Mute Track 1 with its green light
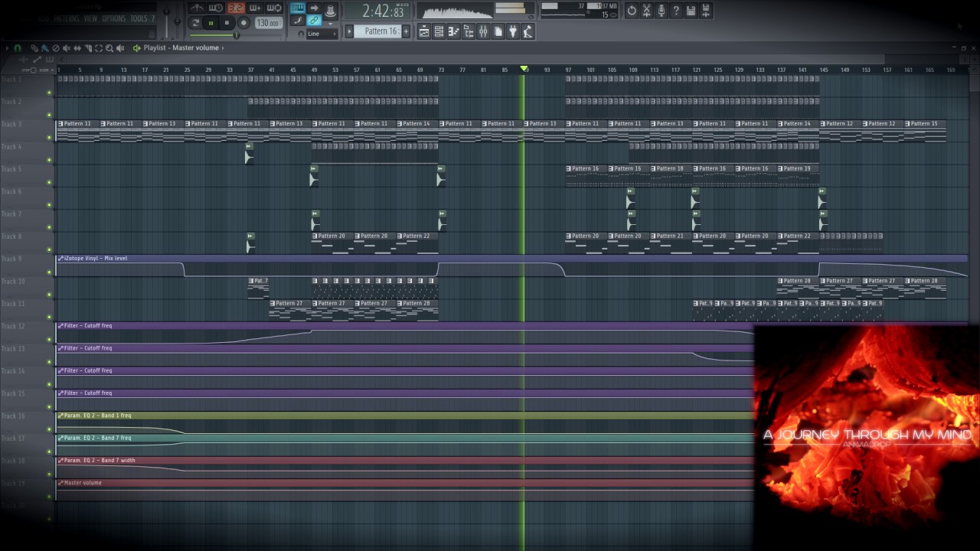This screenshot has height=551, width=980. pyautogui.click(x=50, y=93)
